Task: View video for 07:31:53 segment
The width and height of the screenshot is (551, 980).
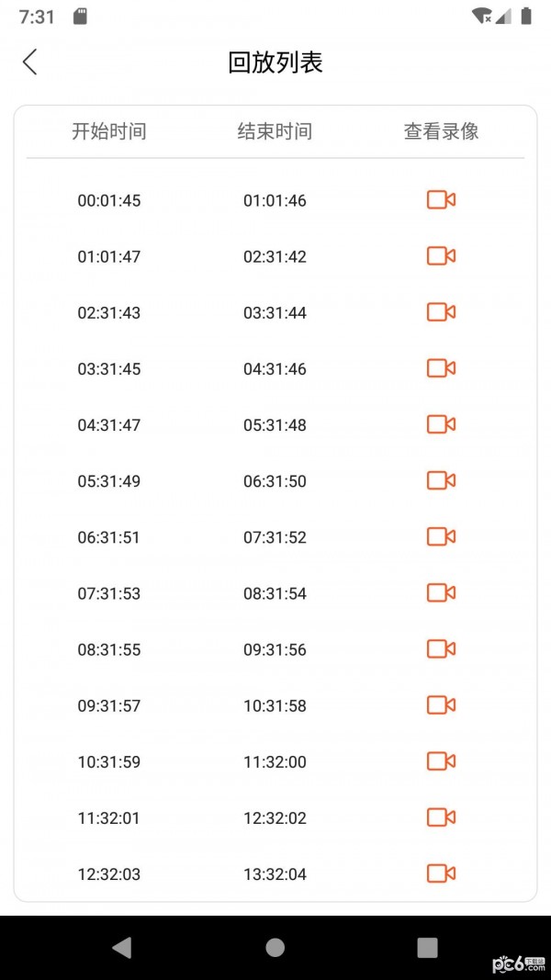Action: tap(441, 592)
